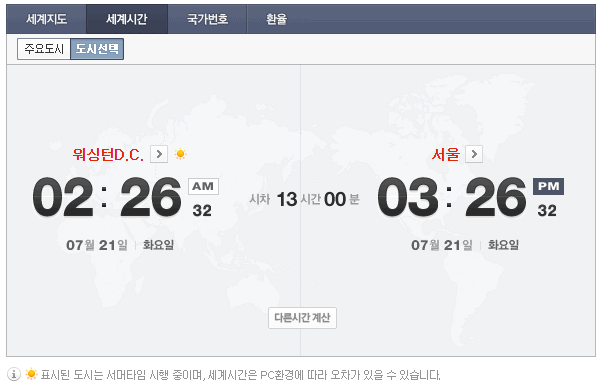
Task: Click the PM indicator of the Seoul clock
Action: tap(548, 186)
